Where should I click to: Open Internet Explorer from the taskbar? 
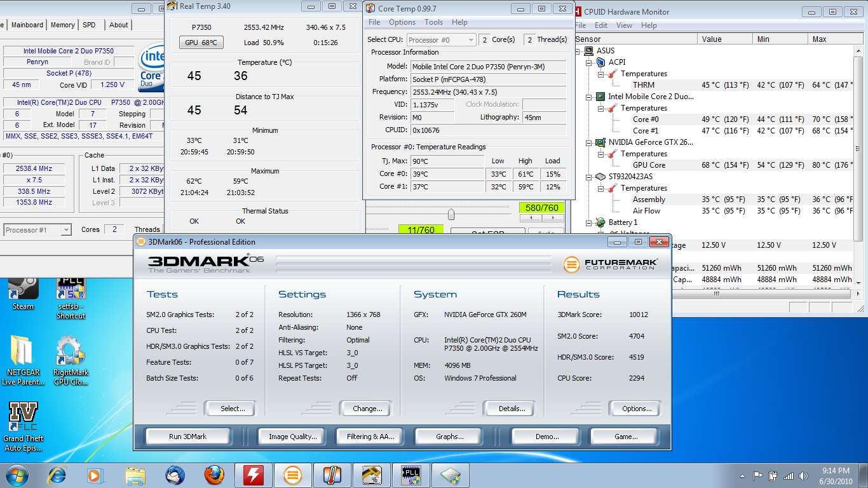(x=58, y=475)
